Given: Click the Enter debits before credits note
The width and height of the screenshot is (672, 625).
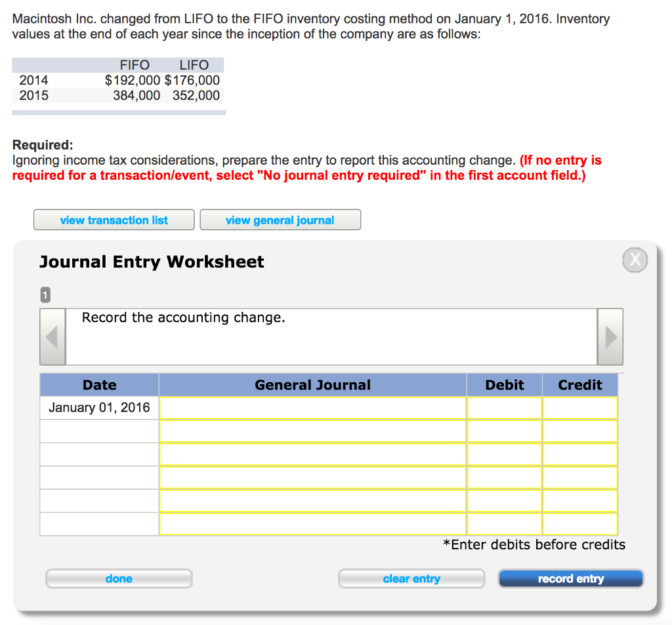Looking at the screenshot, I should pyautogui.click(x=534, y=545).
